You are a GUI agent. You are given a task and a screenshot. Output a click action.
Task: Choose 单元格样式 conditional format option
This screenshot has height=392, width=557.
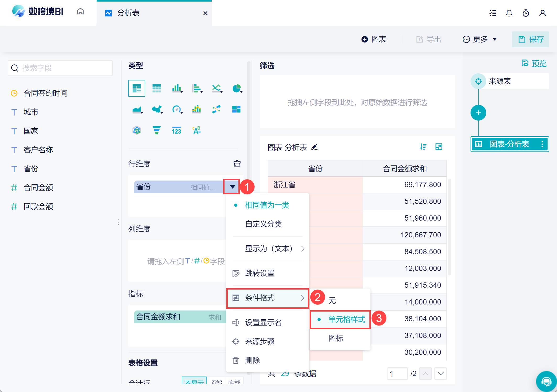coord(346,319)
